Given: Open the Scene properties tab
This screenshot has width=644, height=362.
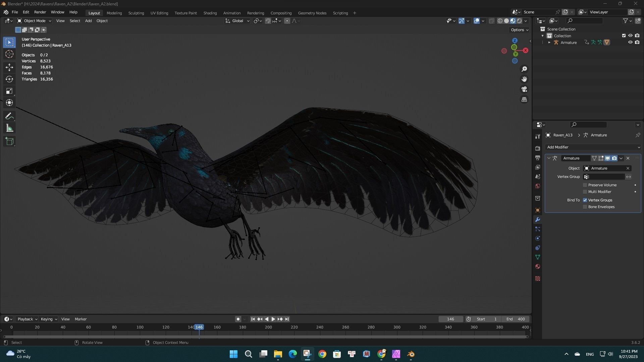Looking at the screenshot, I should coord(538,176).
